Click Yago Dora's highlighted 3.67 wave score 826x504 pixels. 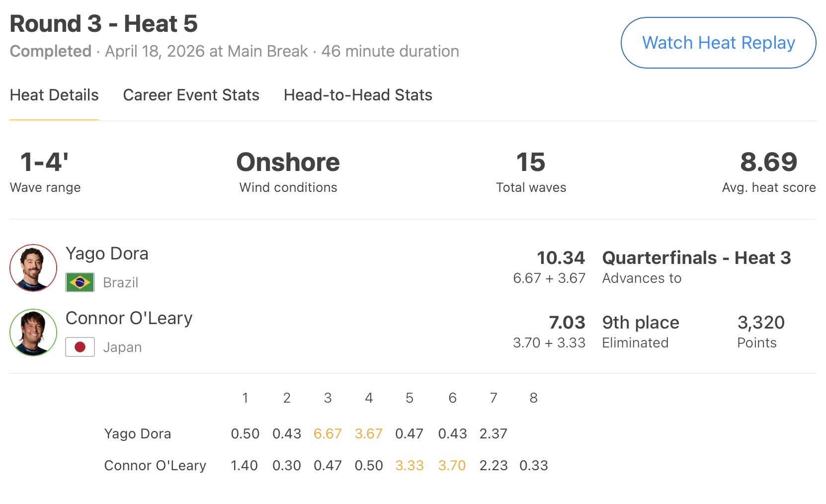368,434
